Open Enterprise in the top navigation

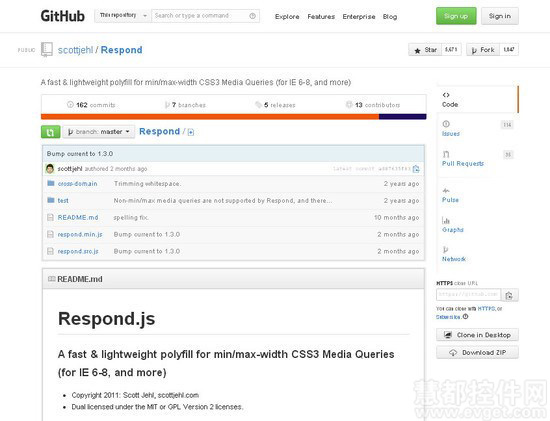359,16
